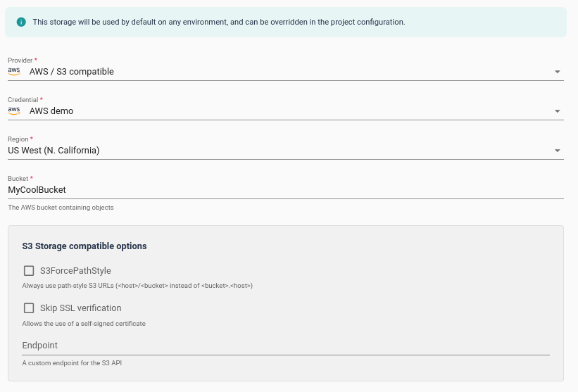
Task: Click the 'A custom endpoint for the S3 API' hint
Action: 72,363
